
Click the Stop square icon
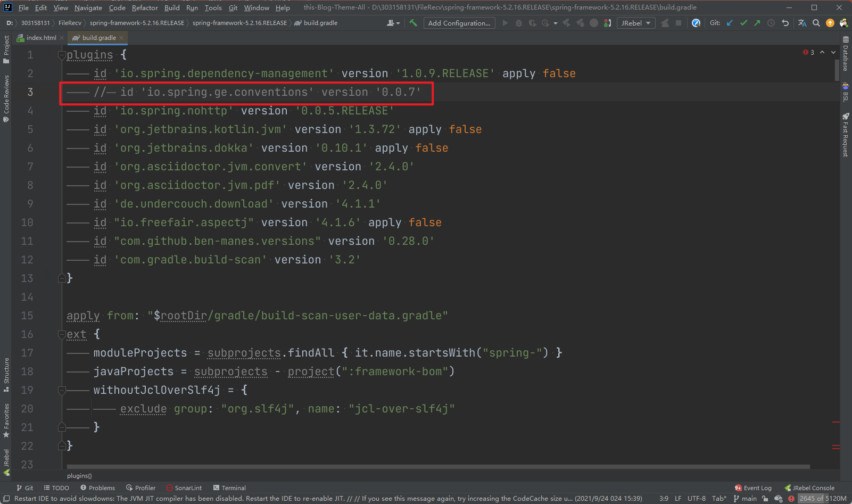(x=679, y=23)
